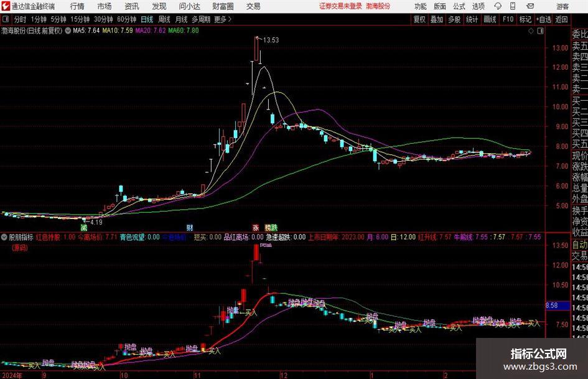Screen dimensions: 588x379
Task: Click the mobile phone icon in title bar
Action: tap(513, 6)
